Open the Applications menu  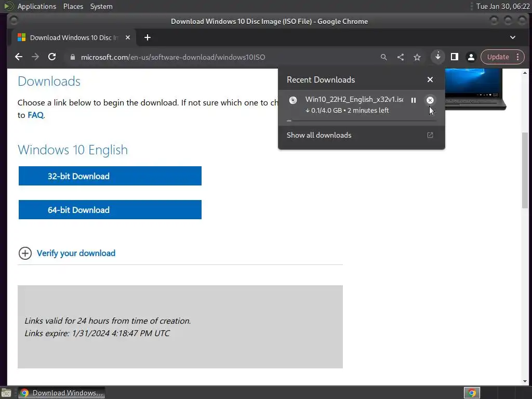[37, 6]
